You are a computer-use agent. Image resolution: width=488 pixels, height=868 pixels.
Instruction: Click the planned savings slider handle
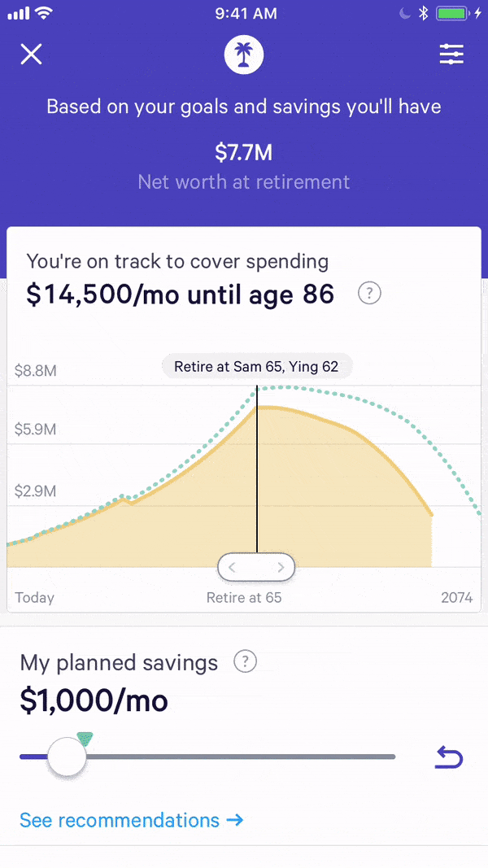click(x=67, y=757)
